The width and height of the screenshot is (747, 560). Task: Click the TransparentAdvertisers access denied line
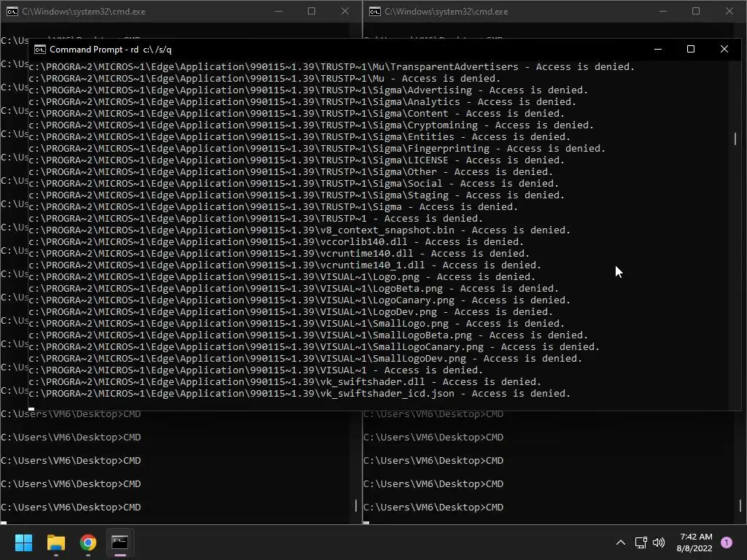(x=332, y=66)
